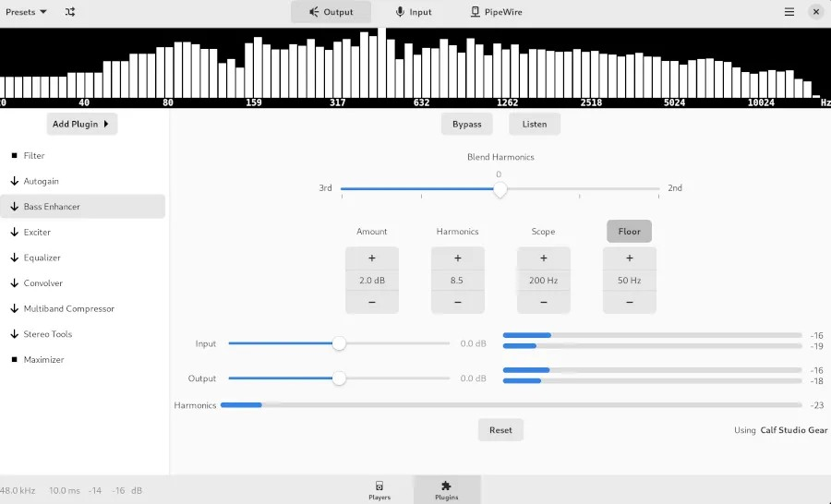831x504 pixels.
Task: Decrease Harmonics with minus button
Action: click(x=457, y=302)
